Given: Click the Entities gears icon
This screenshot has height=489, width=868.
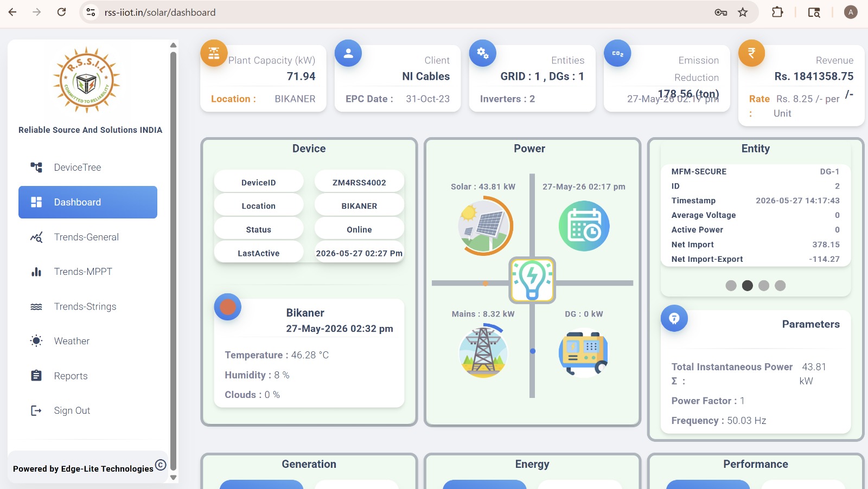Looking at the screenshot, I should 483,53.
